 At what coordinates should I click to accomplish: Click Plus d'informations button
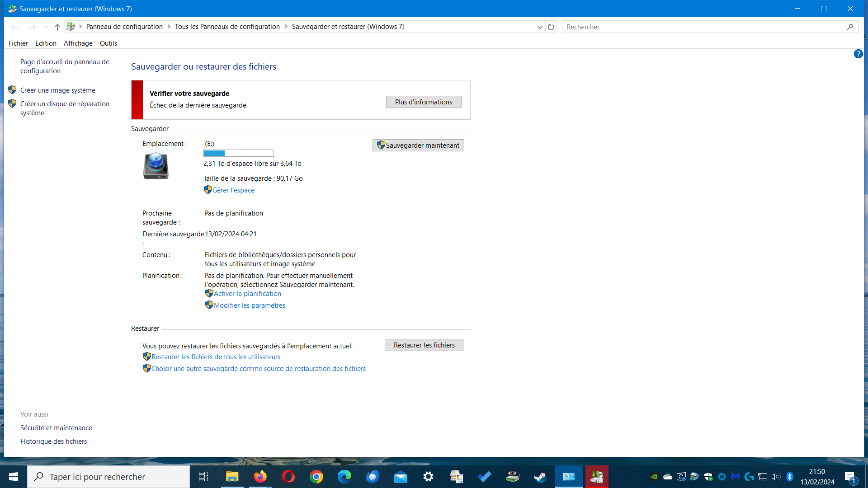[424, 102]
